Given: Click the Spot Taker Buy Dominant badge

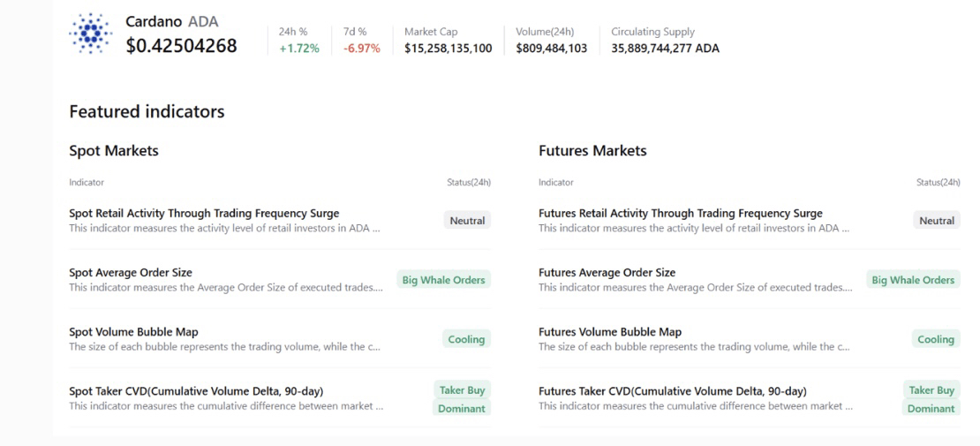Looking at the screenshot, I should [462, 399].
